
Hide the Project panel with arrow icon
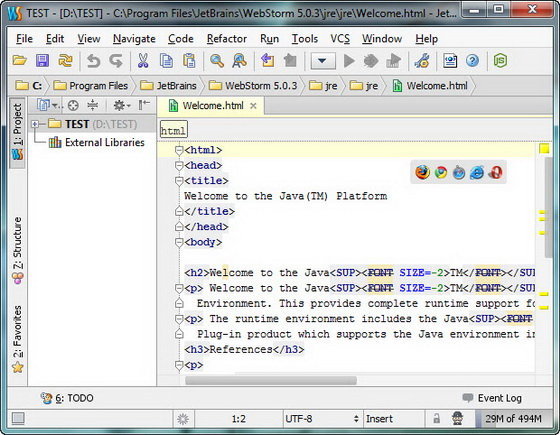144,105
